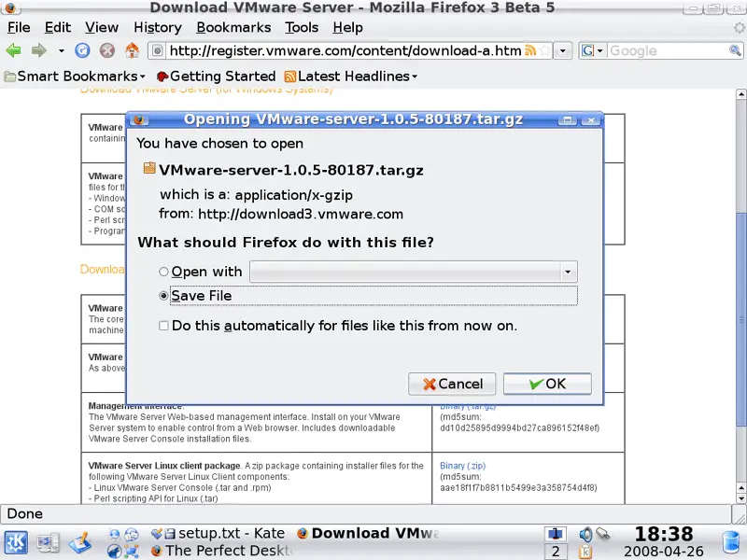Viewport: 747px width, 560px height.
Task: Go back with the green left arrow
Action: [14, 50]
